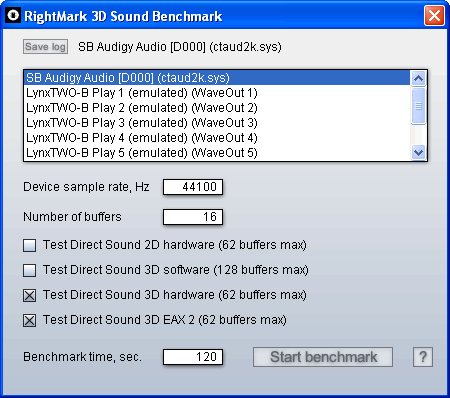Click the Device sample rate field showing 44100
Viewport: 450px width, 398px height.
point(193,187)
